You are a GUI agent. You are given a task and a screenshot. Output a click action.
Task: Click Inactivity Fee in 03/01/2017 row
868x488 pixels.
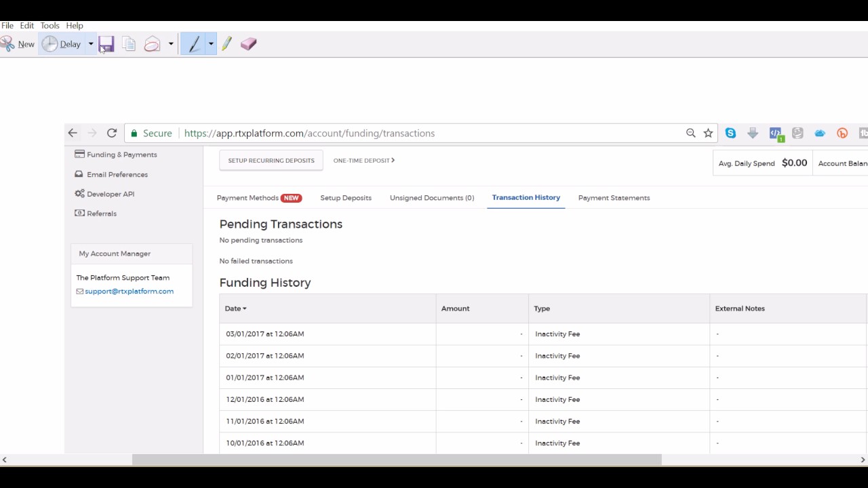(557, 334)
